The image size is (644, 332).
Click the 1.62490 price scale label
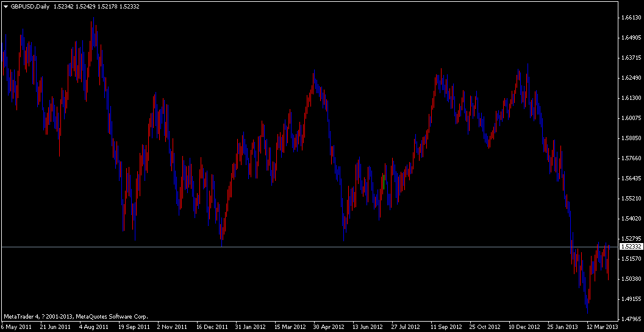[631, 78]
